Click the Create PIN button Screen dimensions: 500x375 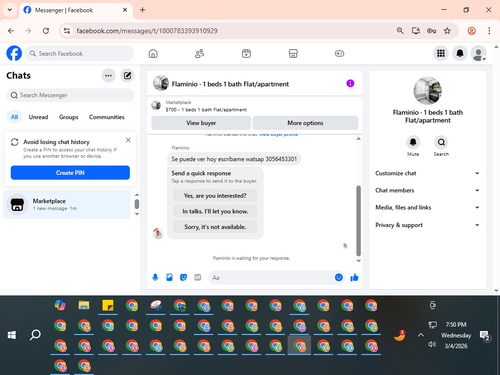(70, 173)
